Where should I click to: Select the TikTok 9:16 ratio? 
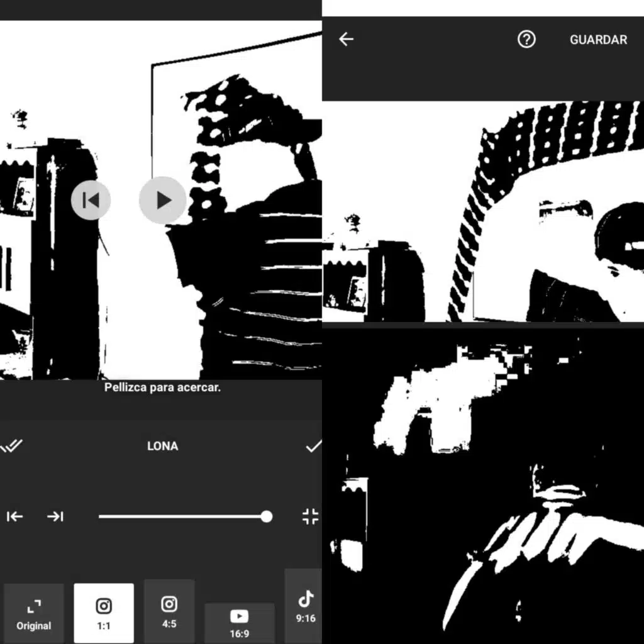[x=306, y=606]
